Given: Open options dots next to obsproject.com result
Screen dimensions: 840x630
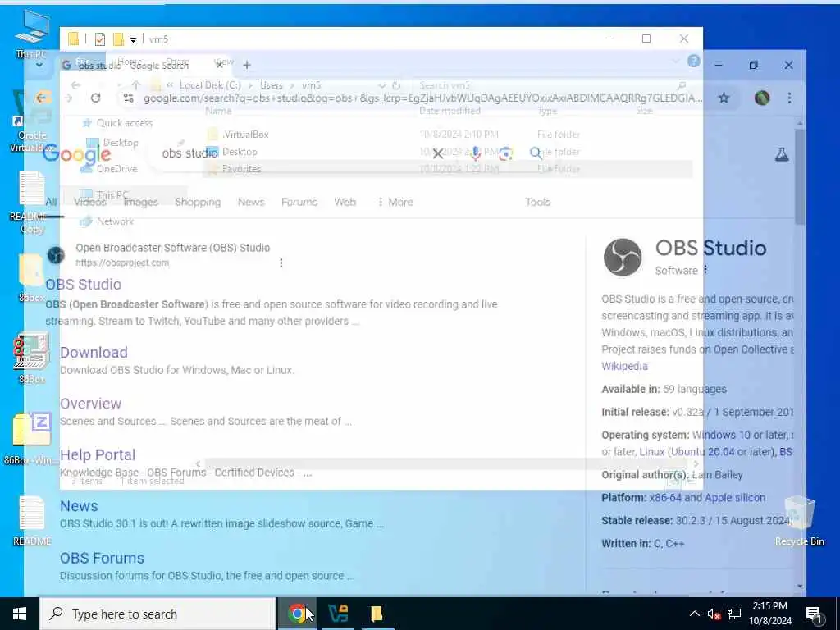Looking at the screenshot, I should point(281,263).
